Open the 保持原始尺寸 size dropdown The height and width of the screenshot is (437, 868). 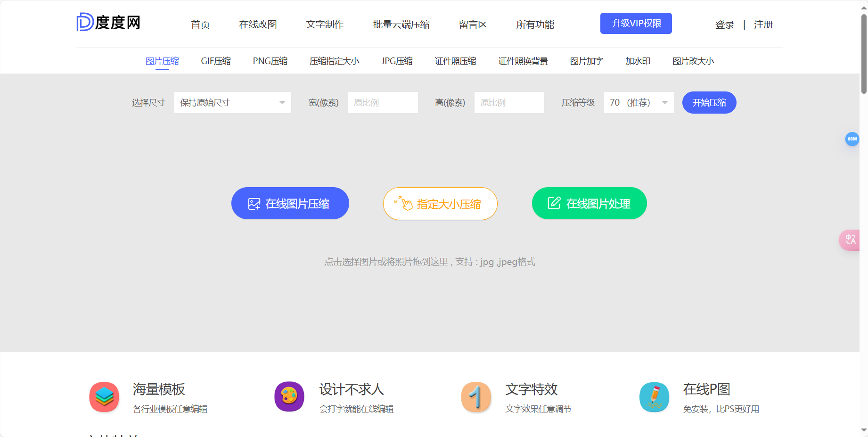tap(232, 102)
